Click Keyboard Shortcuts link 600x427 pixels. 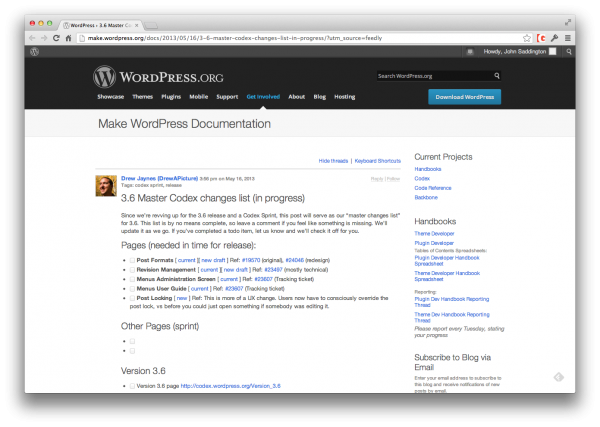pyautogui.click(x=378, y=161)
